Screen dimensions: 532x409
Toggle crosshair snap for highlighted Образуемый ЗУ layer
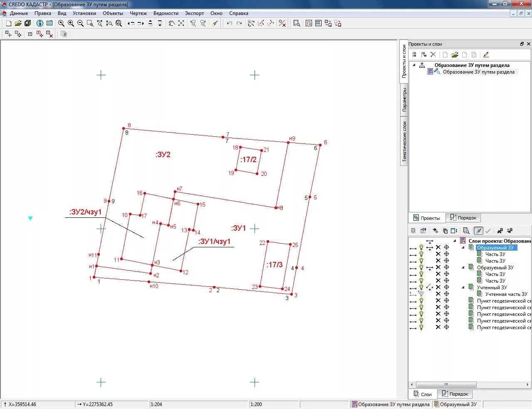[446, 247]
